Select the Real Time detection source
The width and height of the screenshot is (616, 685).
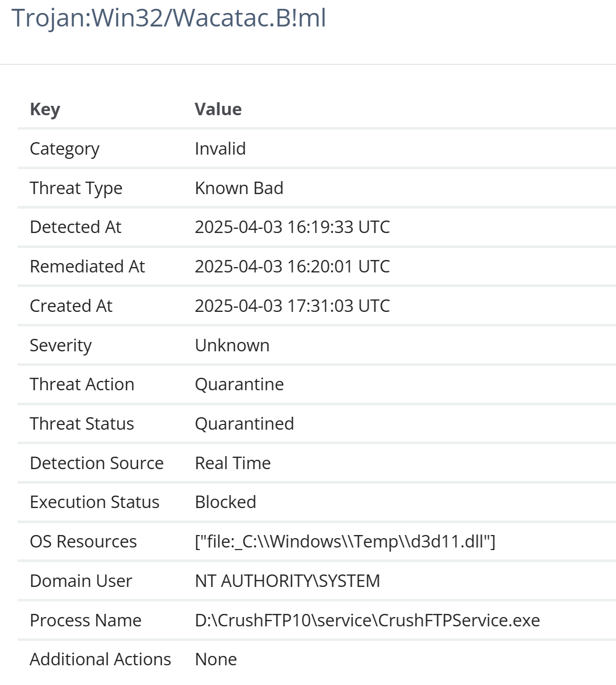[x=233, y=463]
